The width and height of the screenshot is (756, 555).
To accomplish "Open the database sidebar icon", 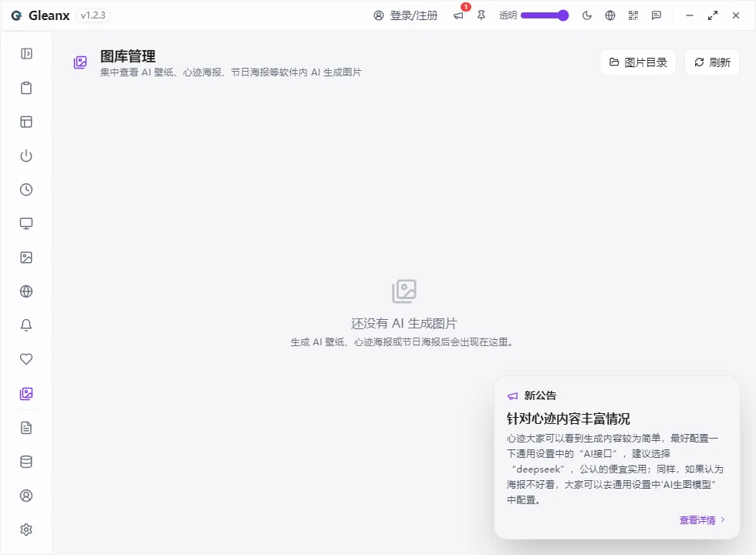I will coord(26,462).
